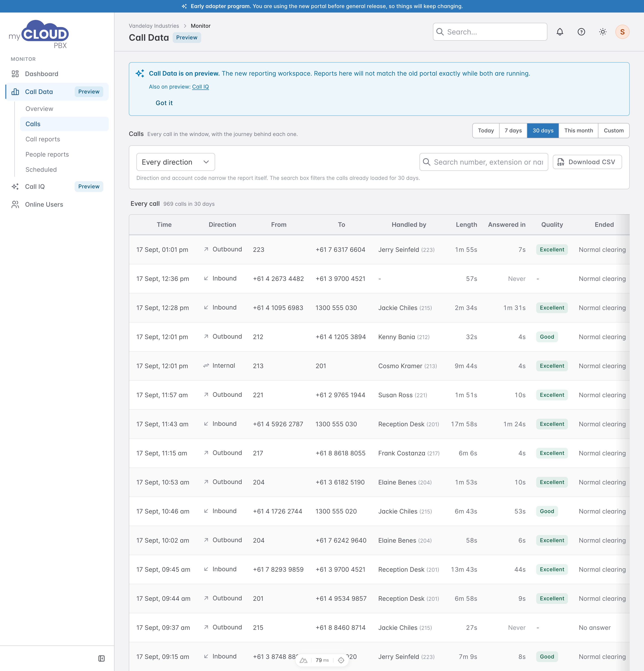Switch range to 7 days

tap(513, 130)
